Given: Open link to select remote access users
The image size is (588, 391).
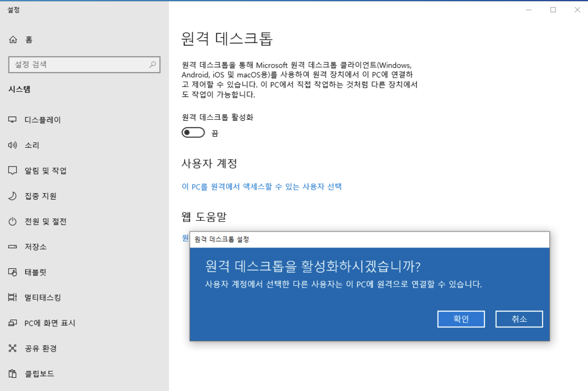Looking at the screenshot, I should coord(261,187).
